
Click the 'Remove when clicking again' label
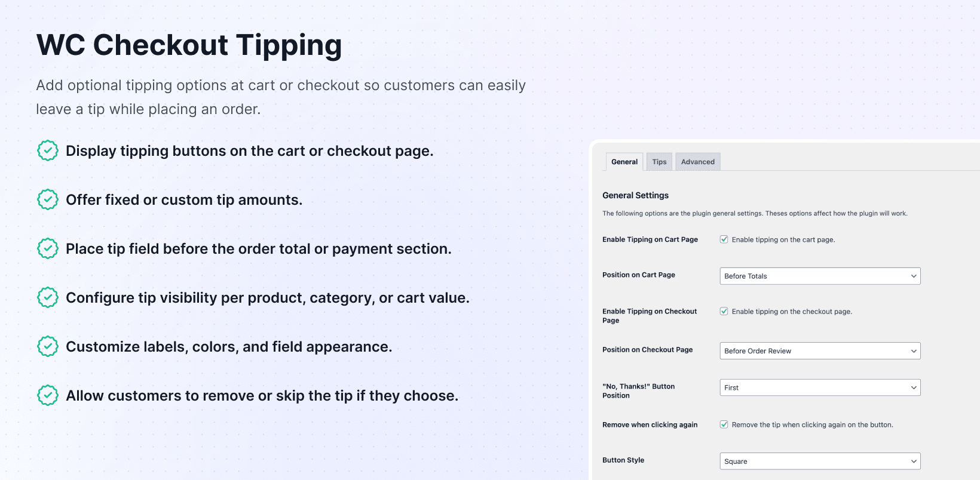[650, 425]
